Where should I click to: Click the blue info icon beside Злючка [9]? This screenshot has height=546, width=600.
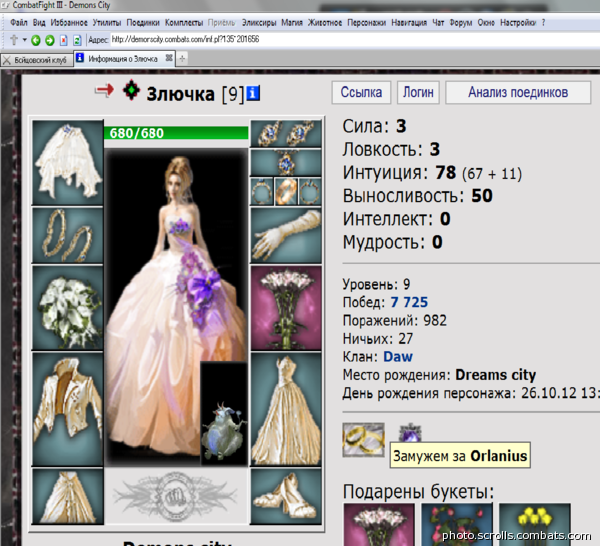[x=253, y=93]
